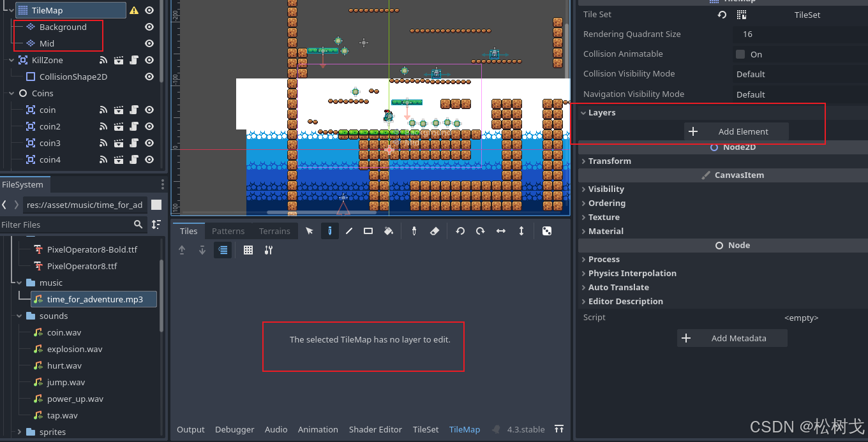Flip tile horizontally
The width and height of the screenshot is (868, 442).
501,231
